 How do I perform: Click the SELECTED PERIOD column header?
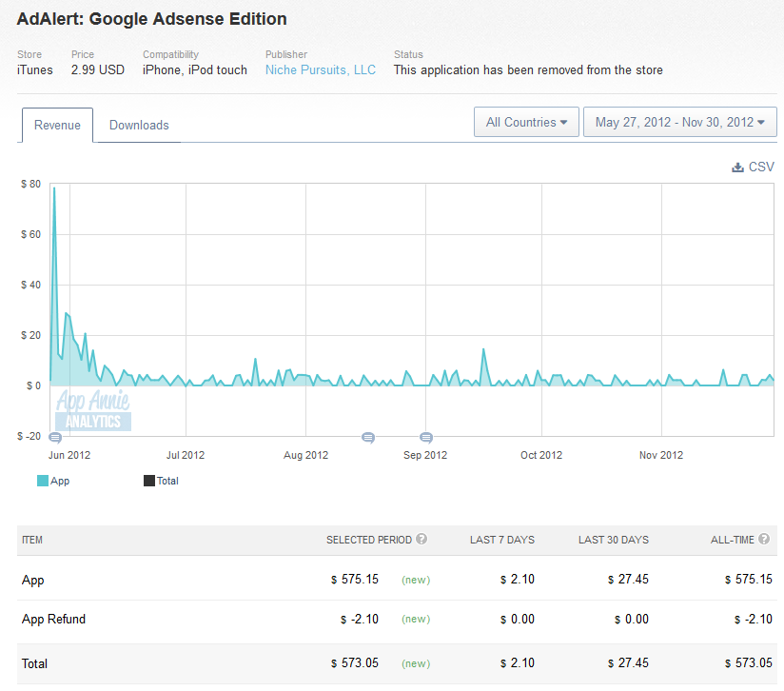[x=369, y=540]
